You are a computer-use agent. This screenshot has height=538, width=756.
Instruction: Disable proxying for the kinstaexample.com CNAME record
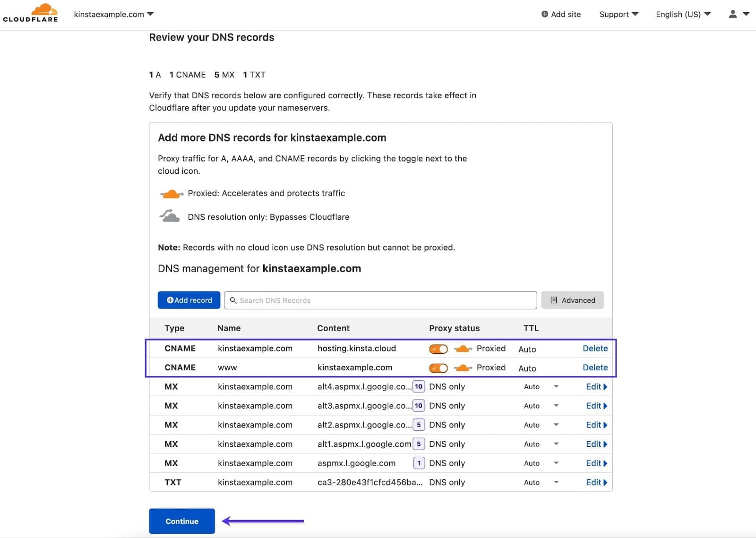point(438,349)
